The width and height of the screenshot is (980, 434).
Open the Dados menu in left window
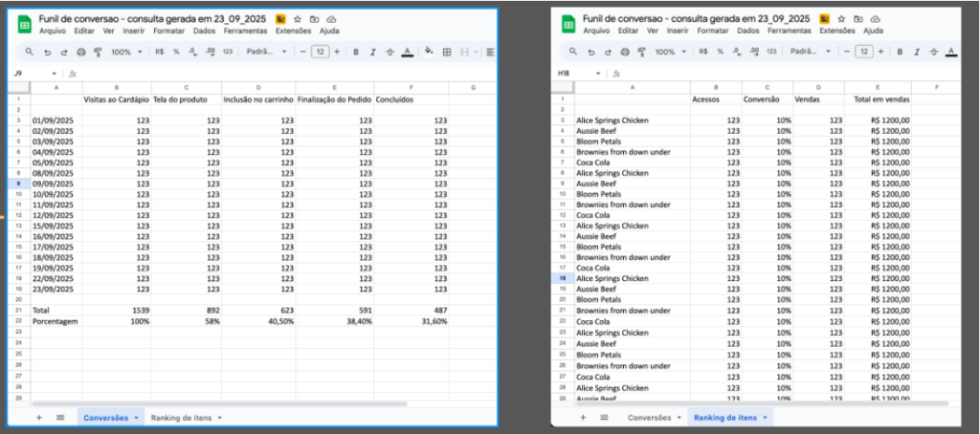pos(204,30)
